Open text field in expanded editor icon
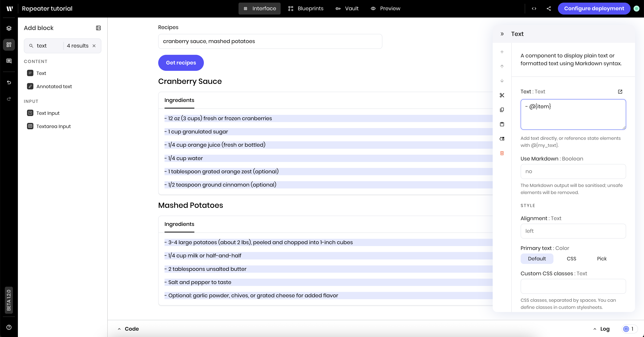 (620, 92)
